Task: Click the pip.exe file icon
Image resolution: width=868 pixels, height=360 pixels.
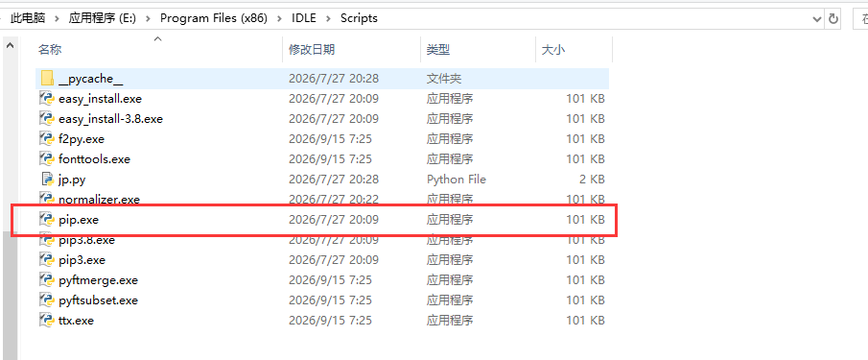Action: [46, 220]
